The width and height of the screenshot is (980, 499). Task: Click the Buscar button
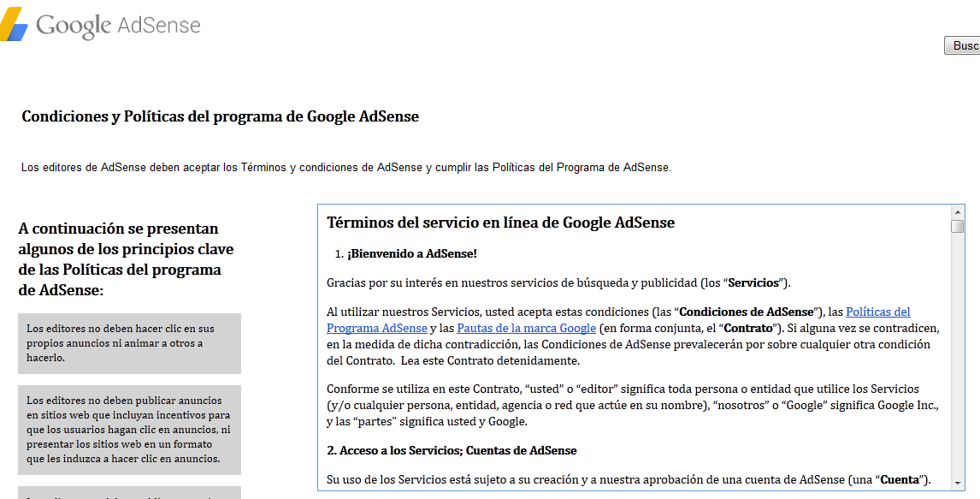(962, 45)
